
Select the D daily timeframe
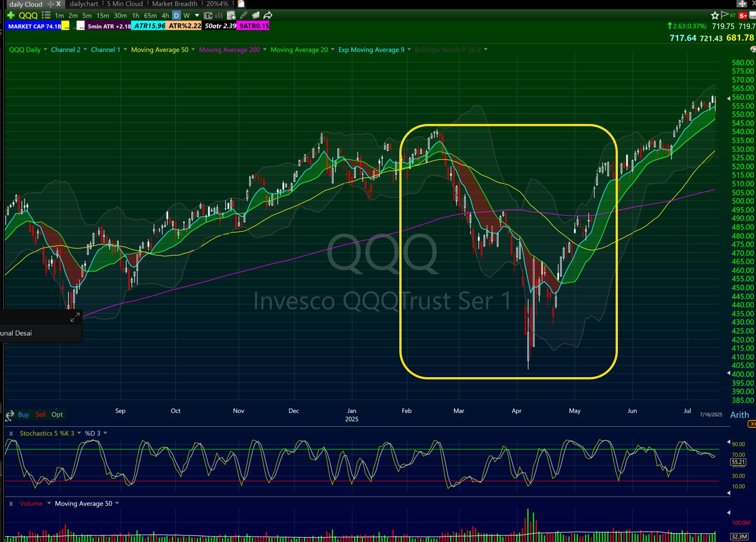[176, 16]
